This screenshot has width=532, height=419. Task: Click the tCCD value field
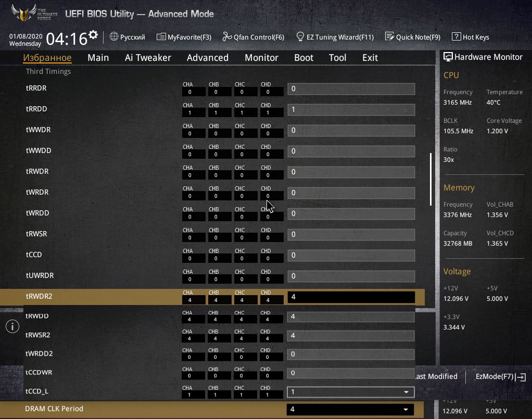(351, 256)
